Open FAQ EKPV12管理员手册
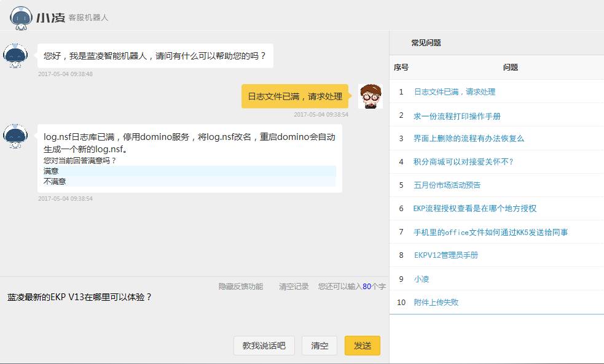This screenshot has width=604, height=364. pos(446,255)
